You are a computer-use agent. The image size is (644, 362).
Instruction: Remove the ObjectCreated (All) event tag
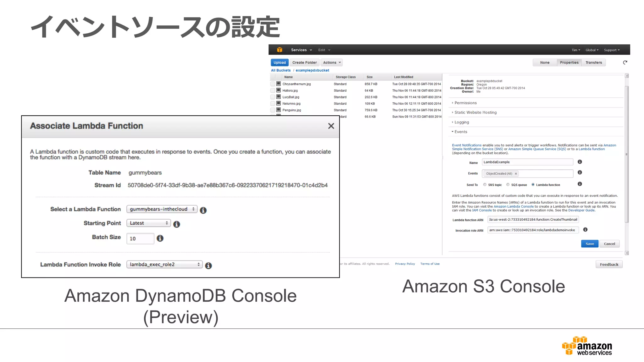516,173
